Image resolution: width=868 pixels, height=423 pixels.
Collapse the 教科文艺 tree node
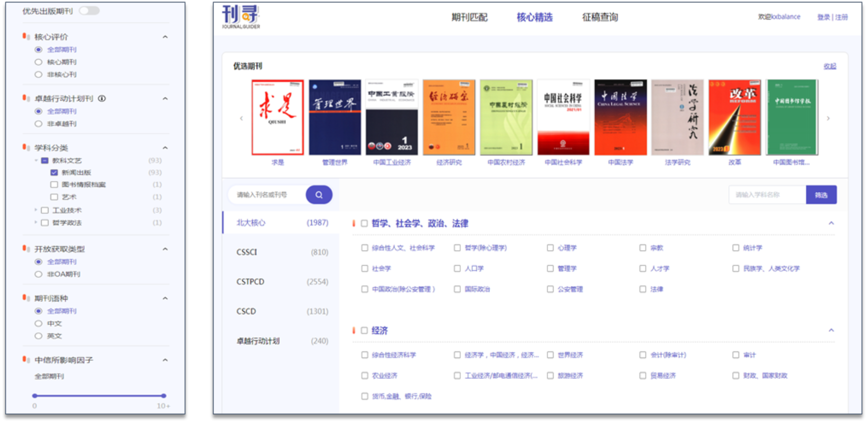(x=36, y=160)
